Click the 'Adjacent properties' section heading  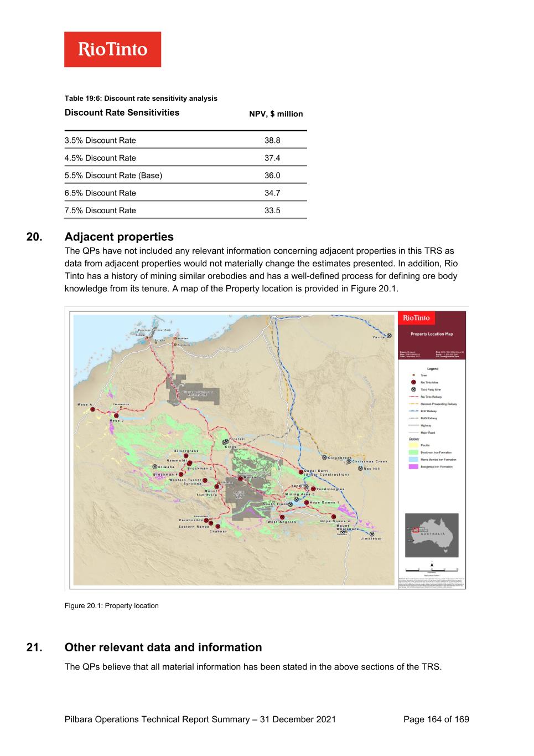[x=119, y=237]
